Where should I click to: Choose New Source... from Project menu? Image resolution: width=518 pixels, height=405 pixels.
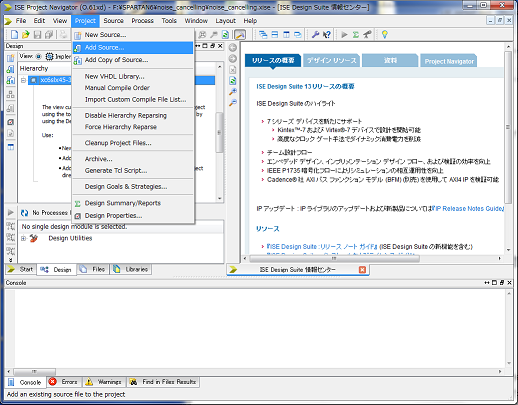click(x=133, y=35)
